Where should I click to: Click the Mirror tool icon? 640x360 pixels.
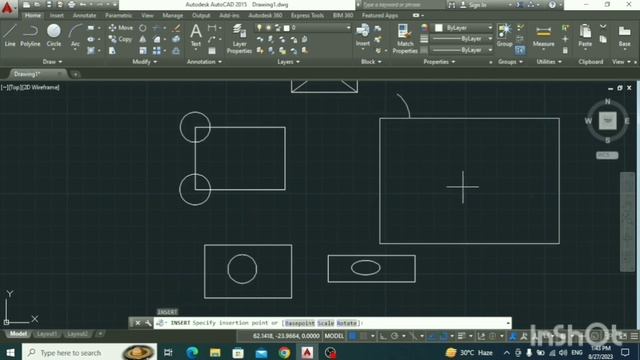[x=142, y=39]
